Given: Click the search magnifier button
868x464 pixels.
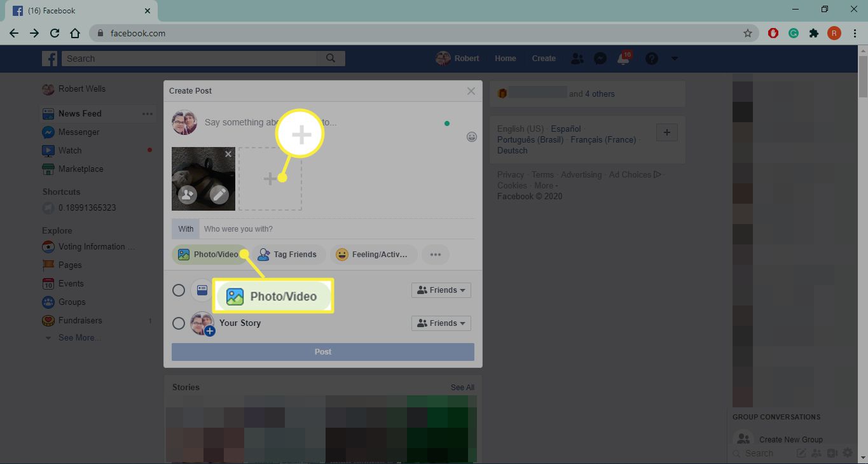Looking at the screenshot, I should tap(331, 58).
